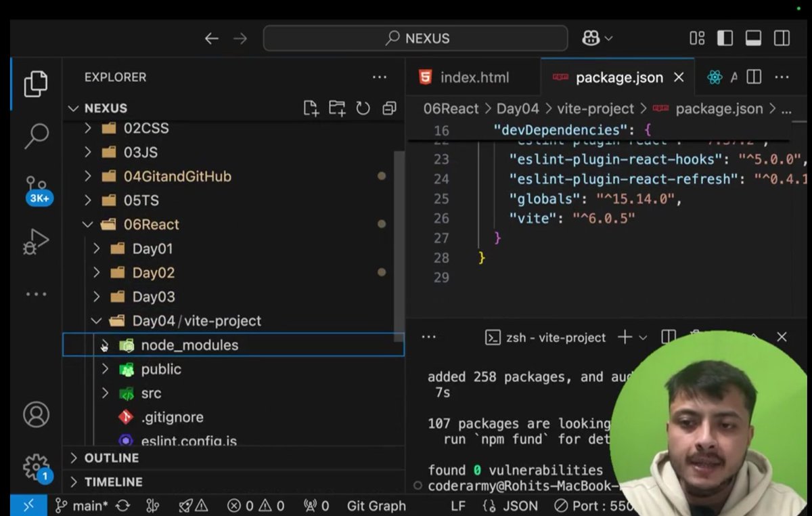Open the Customize Layout icon
This screenshot has width=812, height=516.
[697, 39]
